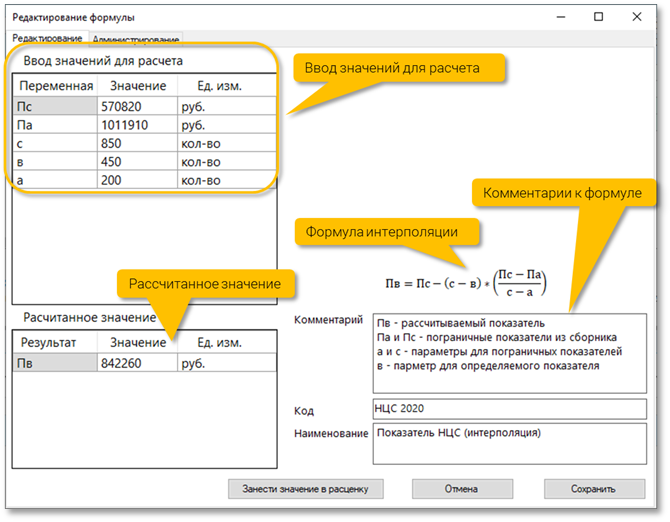Click the Ед. изм. header in input table

(x=227, y=86)
